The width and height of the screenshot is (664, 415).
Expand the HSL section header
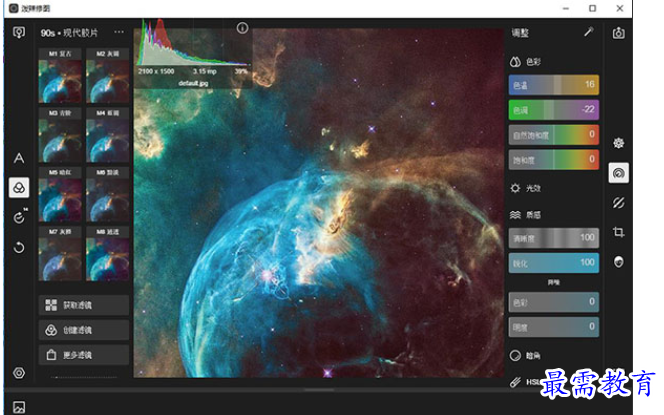(525, 382)
